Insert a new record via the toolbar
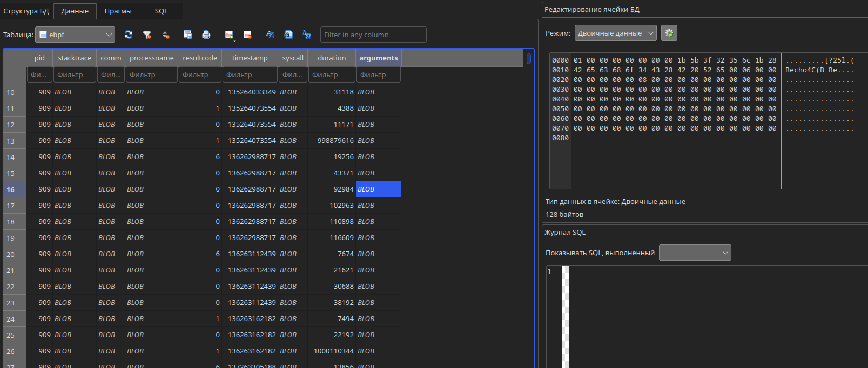This screenshot has height=368, width=868. tap(230, 35)
